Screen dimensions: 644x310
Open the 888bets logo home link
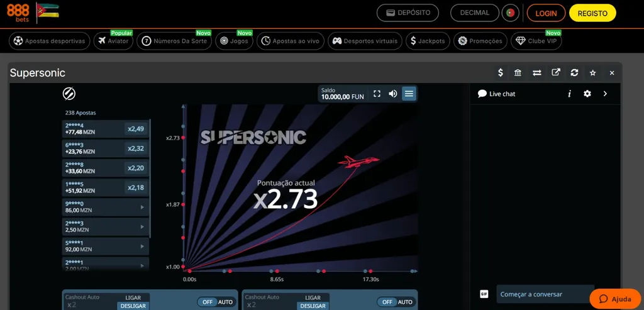click(x=18, y=13)
